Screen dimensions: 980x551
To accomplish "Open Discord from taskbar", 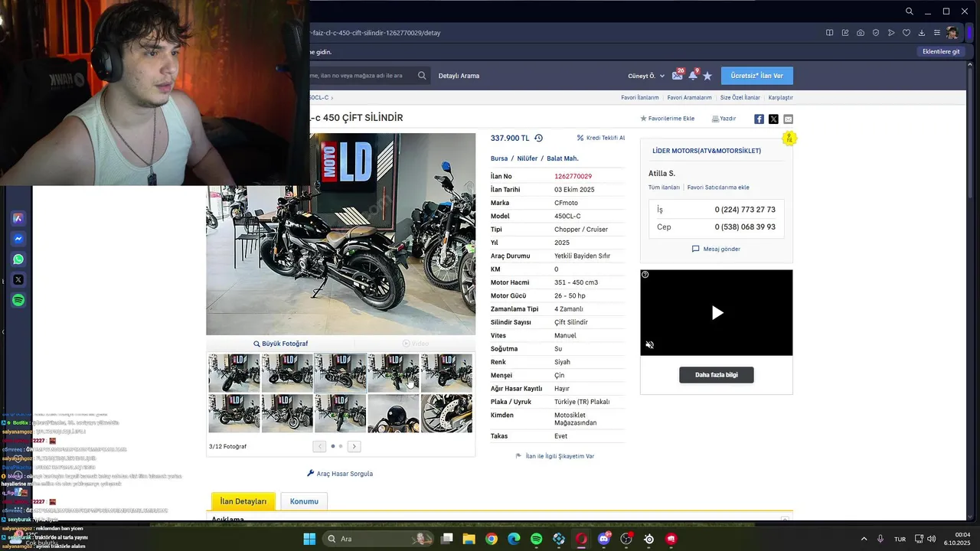I will click(604, 539).
